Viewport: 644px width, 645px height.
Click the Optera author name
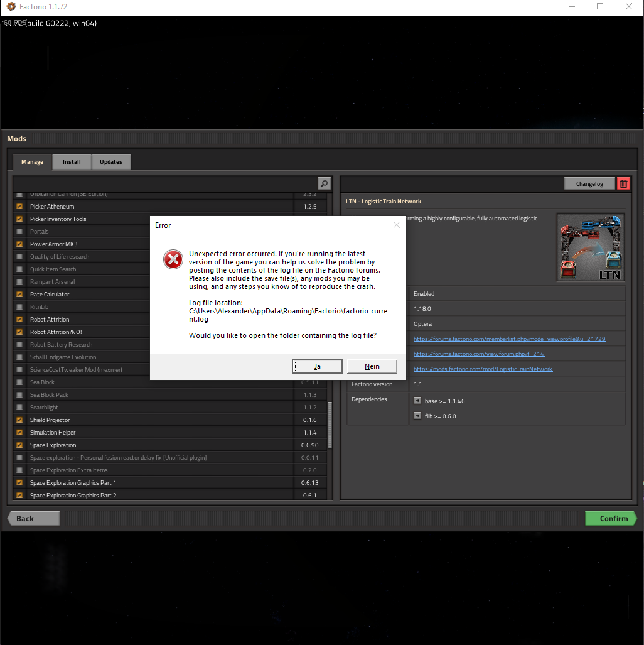[423, 323]
